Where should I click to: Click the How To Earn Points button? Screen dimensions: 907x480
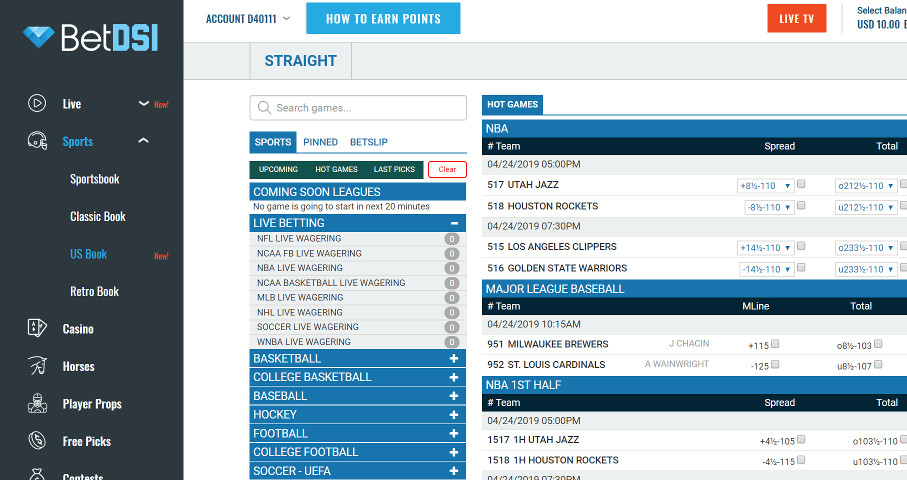[x=383, y=19]
